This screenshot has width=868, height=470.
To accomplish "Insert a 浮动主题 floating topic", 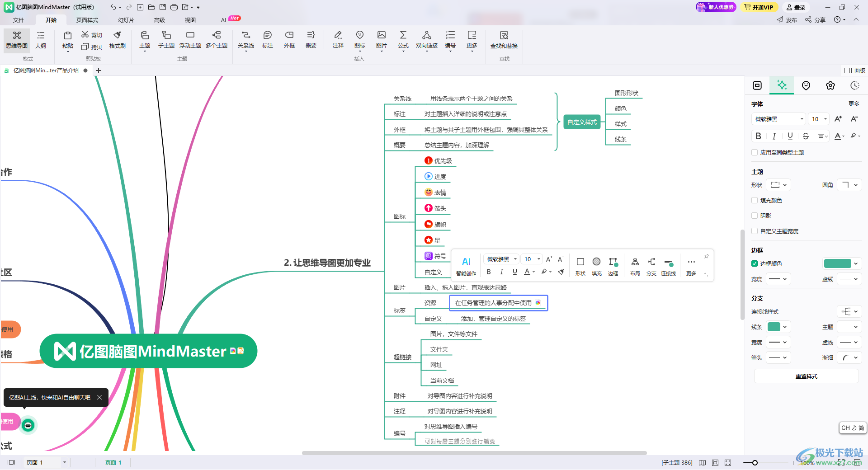I will point(190,40).
